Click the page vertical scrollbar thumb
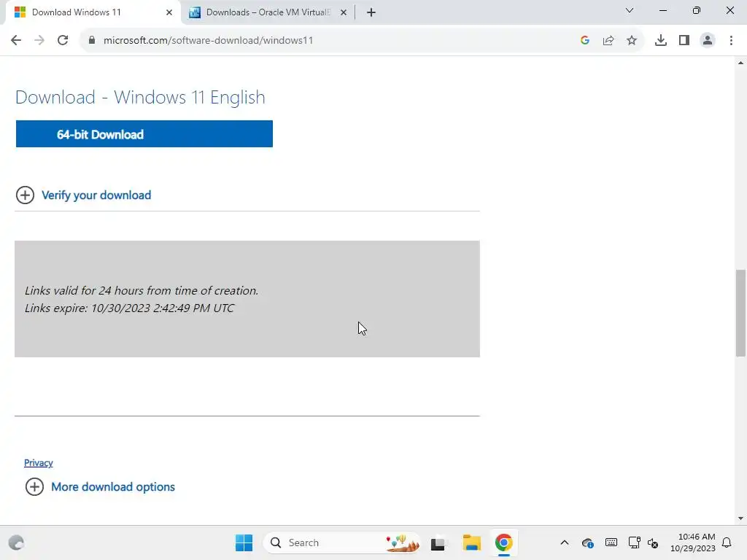Screen dimensions: 747x560 [x=740, y=313]
